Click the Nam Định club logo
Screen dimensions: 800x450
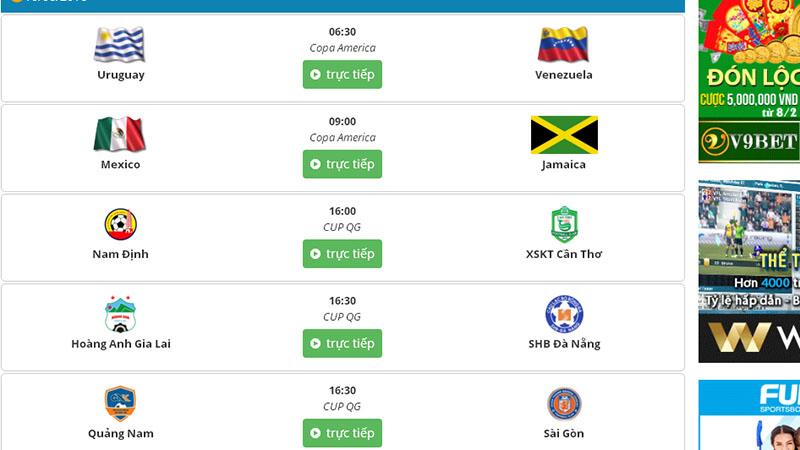click(x=120, y=224)
